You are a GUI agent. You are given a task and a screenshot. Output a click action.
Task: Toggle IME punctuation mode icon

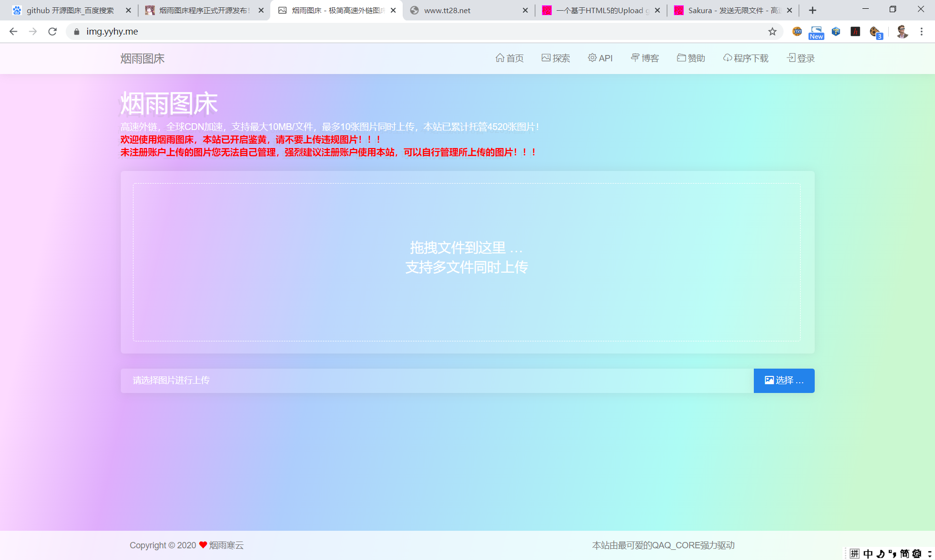(x=892, y=554)
